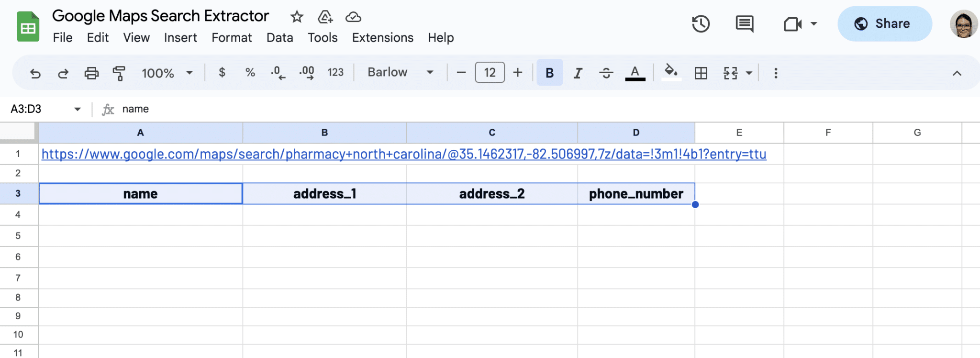Grab the selection fill handle dot
980x358 pixels.
(695, 205)
